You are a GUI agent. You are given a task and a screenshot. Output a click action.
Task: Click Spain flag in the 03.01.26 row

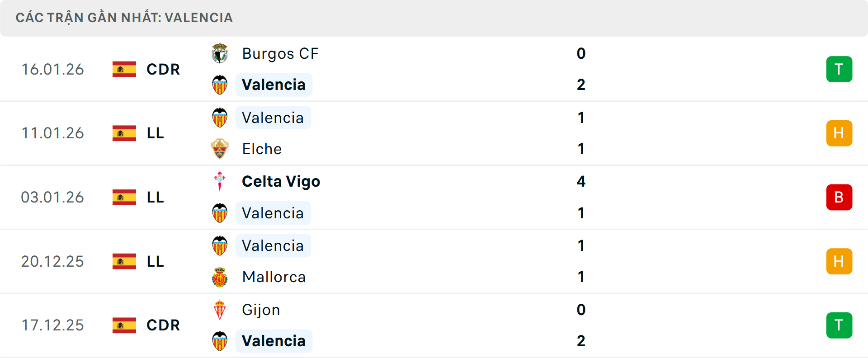click(x=124, y=197)
